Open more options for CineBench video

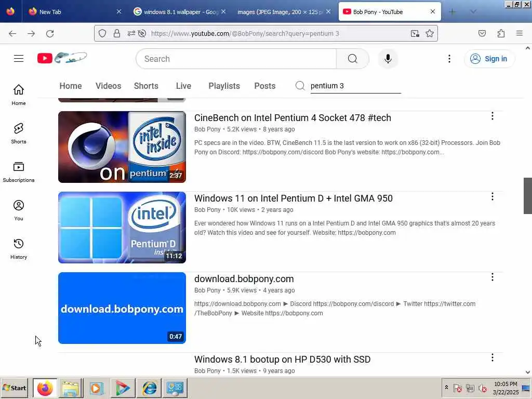[493, 116]
